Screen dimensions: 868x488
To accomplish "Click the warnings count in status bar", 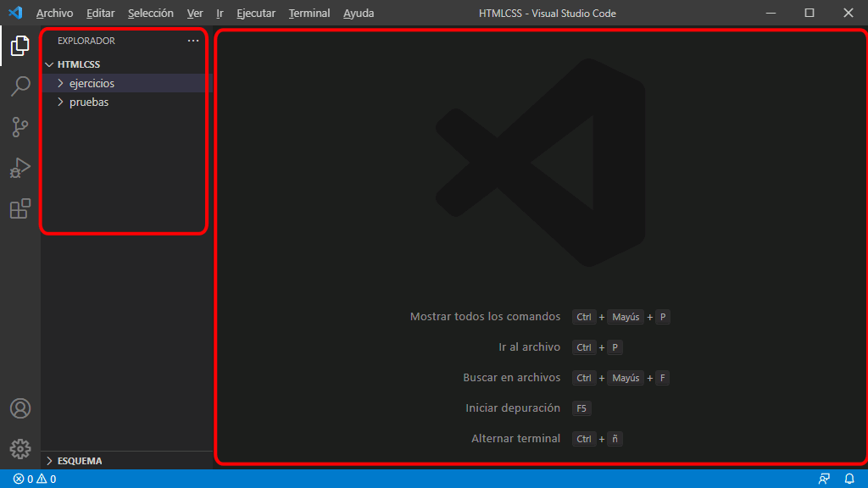I will (x=47, y=480).
